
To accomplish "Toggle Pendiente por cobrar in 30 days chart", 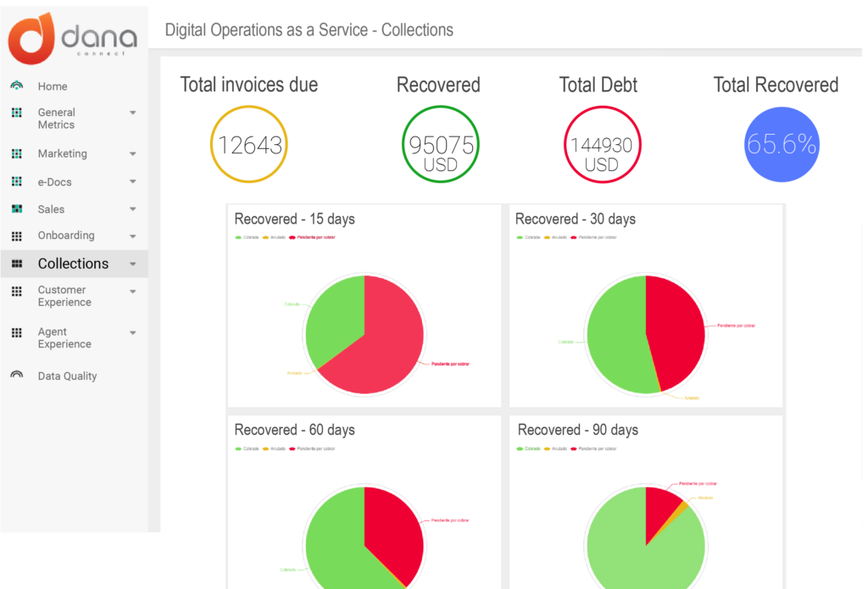I will click(x=593, y=237).
